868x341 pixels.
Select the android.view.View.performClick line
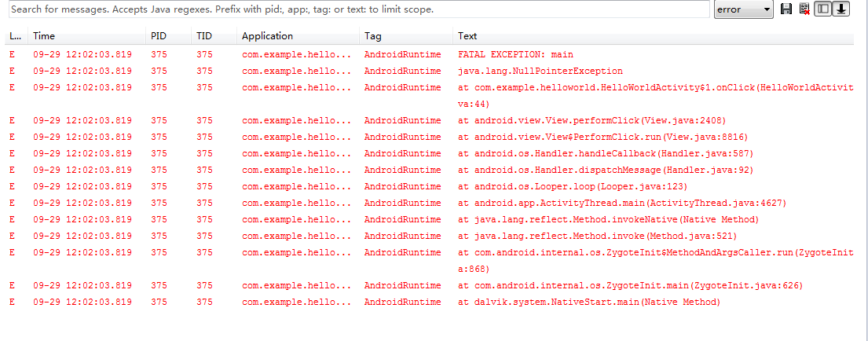pyautogui.click(x=430, y=121)
